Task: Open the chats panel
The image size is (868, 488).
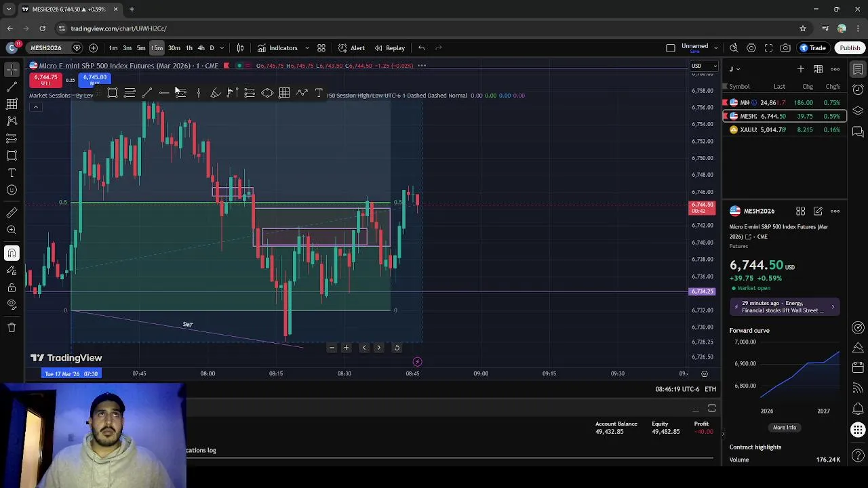Action: click(x=858, y=131)
